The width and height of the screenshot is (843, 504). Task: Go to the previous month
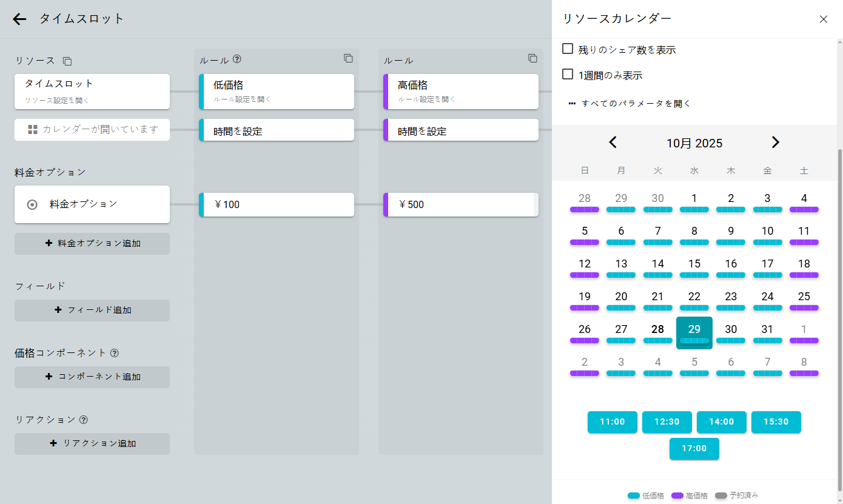[x=613, y=143]
